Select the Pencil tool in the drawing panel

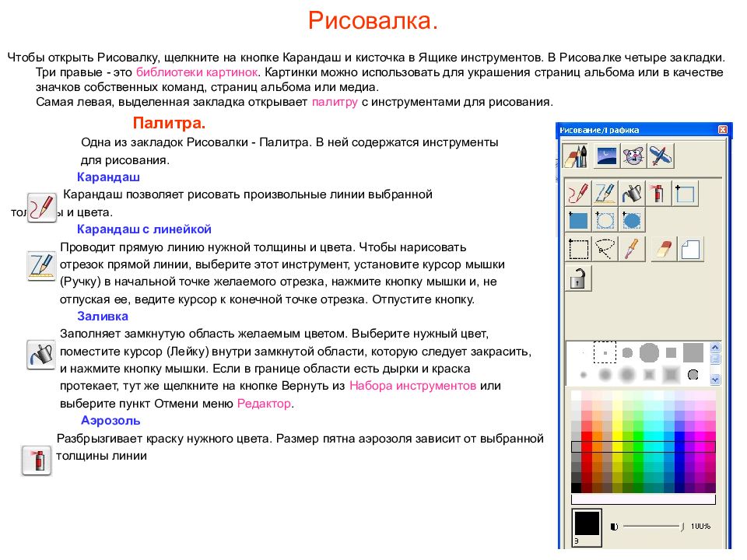pyautogui.click(x=578, y=194)
